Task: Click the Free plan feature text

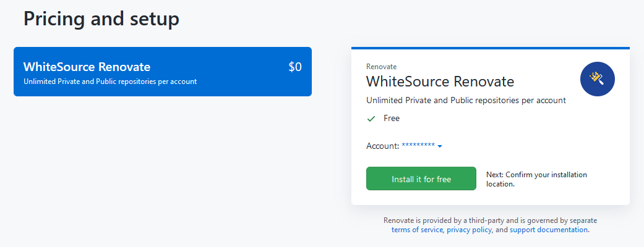Action: click(392, 119)
